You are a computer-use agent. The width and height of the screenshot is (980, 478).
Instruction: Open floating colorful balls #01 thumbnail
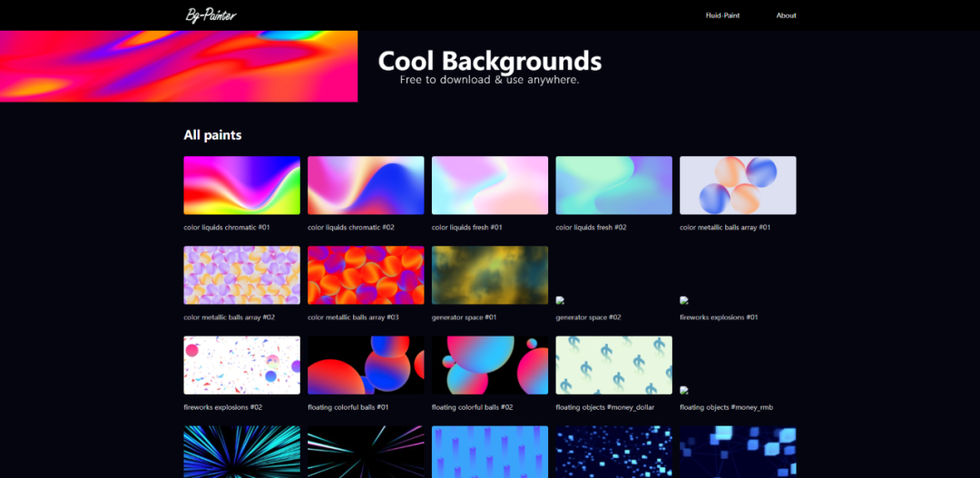pyautogui.click(x=366, y=365)
